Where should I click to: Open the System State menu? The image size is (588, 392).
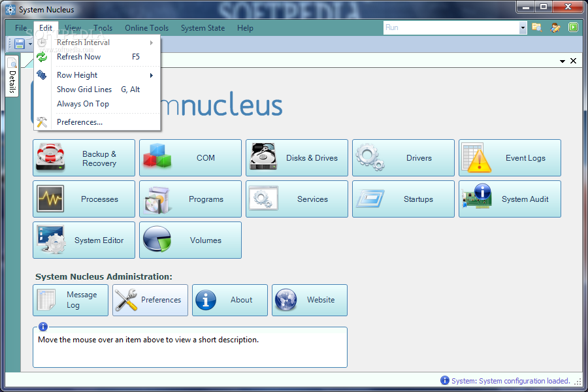[203, 27]
